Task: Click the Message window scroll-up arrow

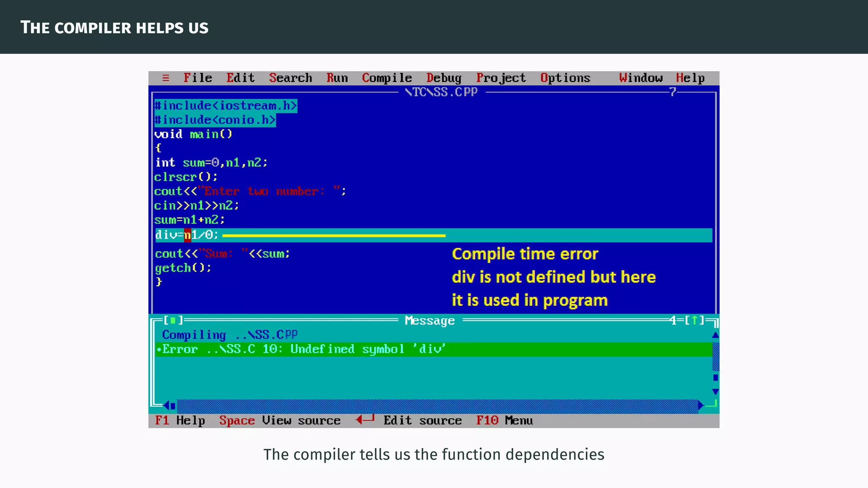Action: pyautogui.click(x=715, y=335)
